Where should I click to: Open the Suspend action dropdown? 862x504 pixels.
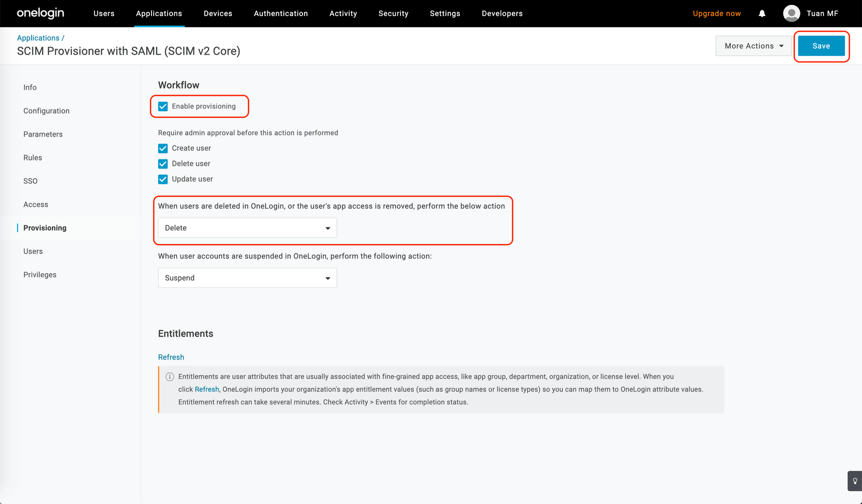pyautogui.click(x=247, y=278)
